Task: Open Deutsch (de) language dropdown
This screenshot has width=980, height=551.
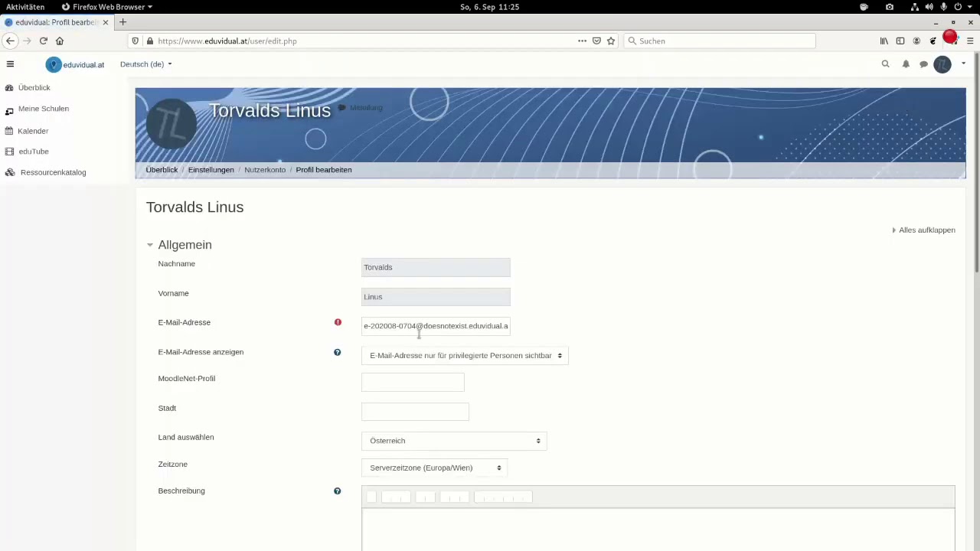Action: [145, 64]
